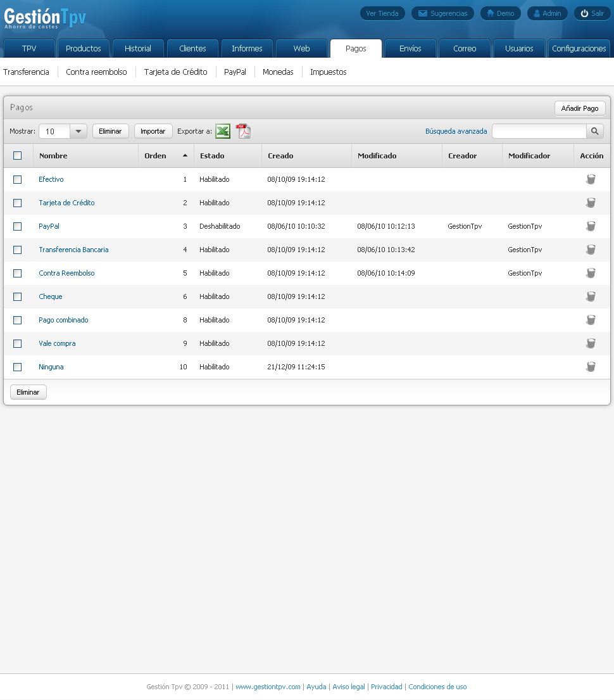Viewport: 614px width, 700px height.
Task: Click the Eliminar button in the toolbar
Action: (110, 131)
